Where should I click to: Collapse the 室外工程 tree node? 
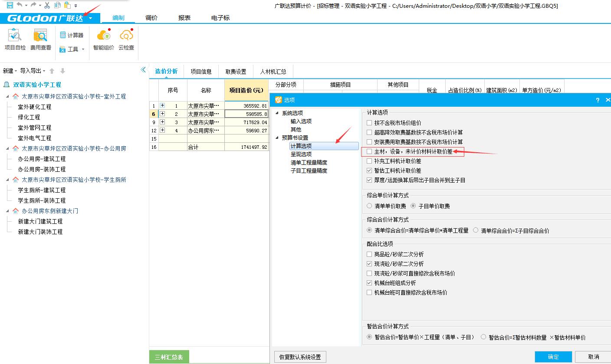pos(7,96)
